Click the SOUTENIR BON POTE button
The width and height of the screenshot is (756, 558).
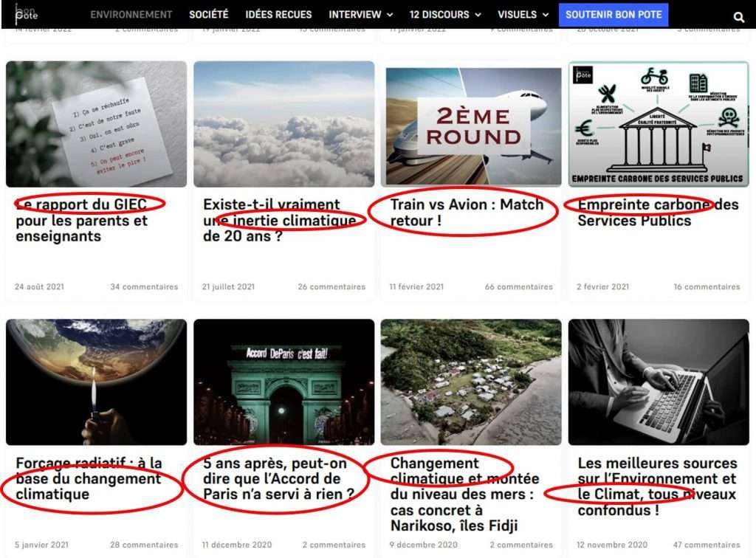pyautogui.click(x=614, y=15)
